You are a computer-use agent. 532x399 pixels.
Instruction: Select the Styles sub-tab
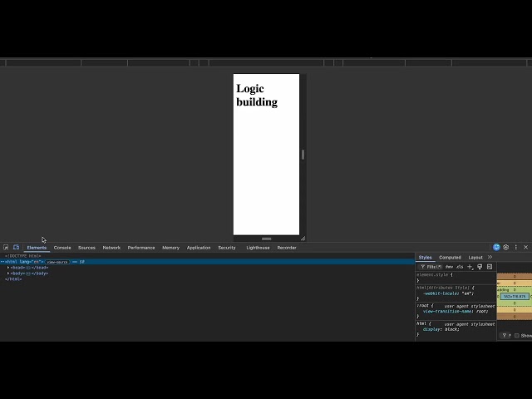425,258
